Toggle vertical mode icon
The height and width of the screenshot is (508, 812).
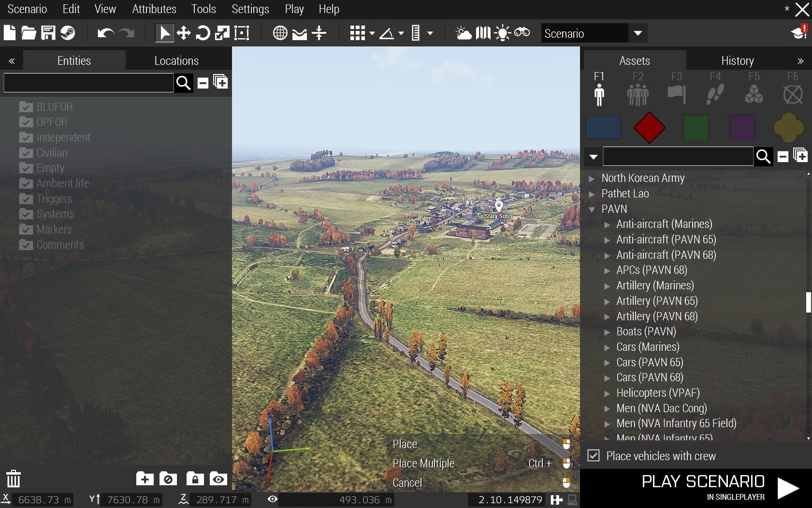tap(319, 33)
